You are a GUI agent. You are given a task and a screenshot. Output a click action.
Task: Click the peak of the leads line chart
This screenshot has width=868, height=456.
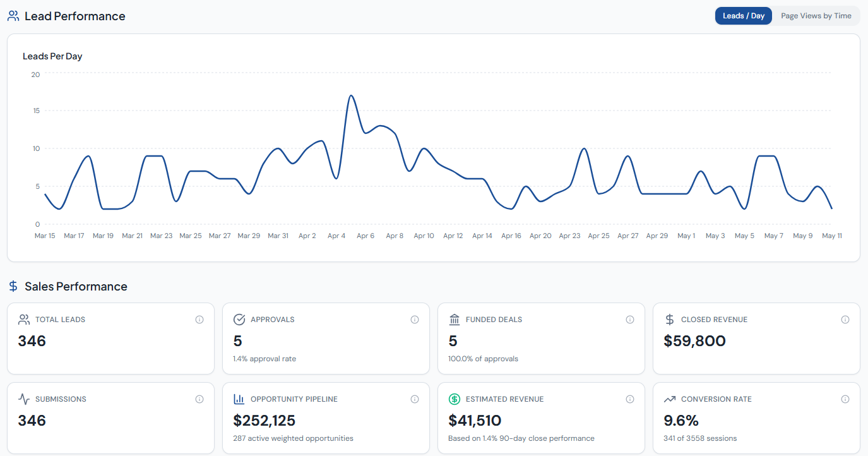click(x=351, y=95)
